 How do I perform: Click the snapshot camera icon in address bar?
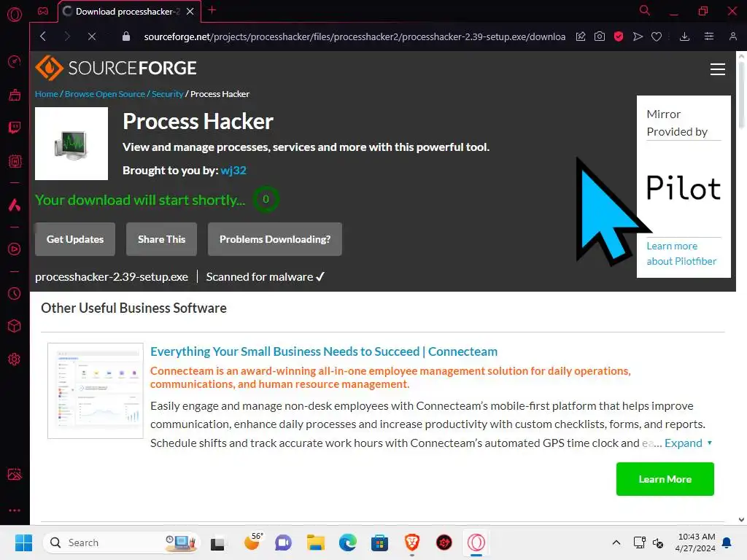click(x=600, y=36)
